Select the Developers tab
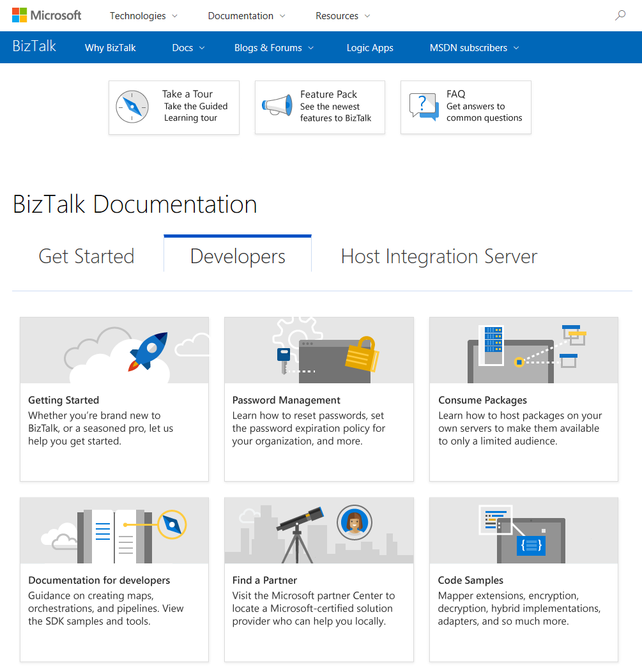Screen dimensions: 642x672 click(238, 256)
